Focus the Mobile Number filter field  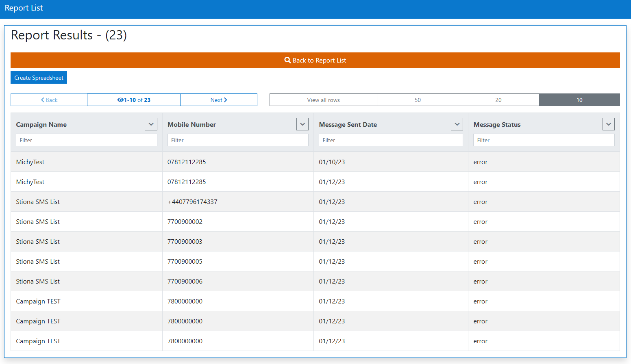(x=238, y=140)
